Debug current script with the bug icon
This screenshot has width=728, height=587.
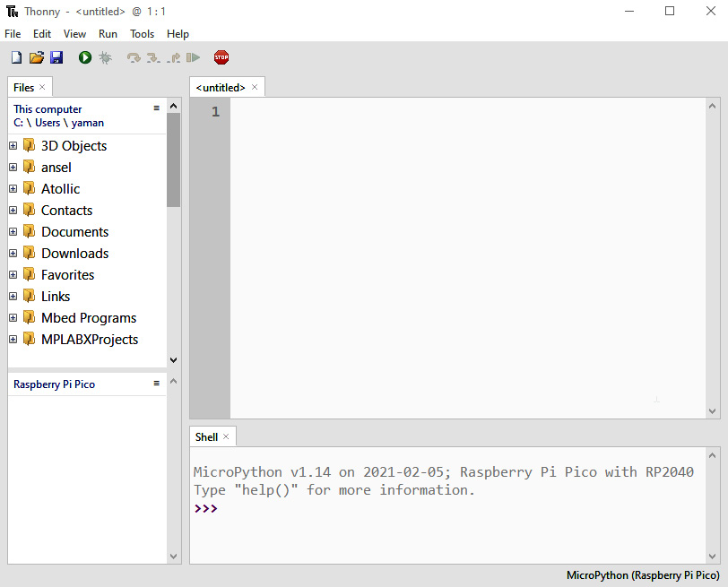(106, 57)
